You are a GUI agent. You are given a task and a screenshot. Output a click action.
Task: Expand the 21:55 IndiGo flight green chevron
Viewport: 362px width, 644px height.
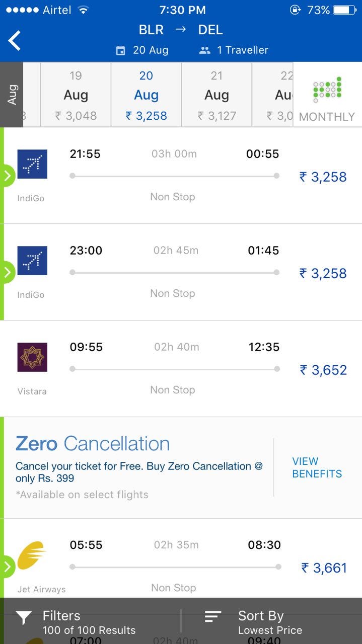[x=7, y=176]
